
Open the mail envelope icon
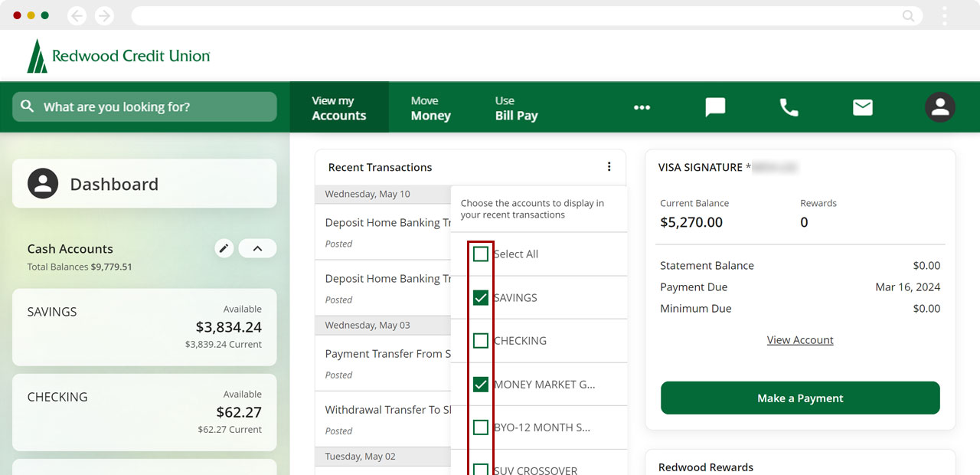pos(863,107)
